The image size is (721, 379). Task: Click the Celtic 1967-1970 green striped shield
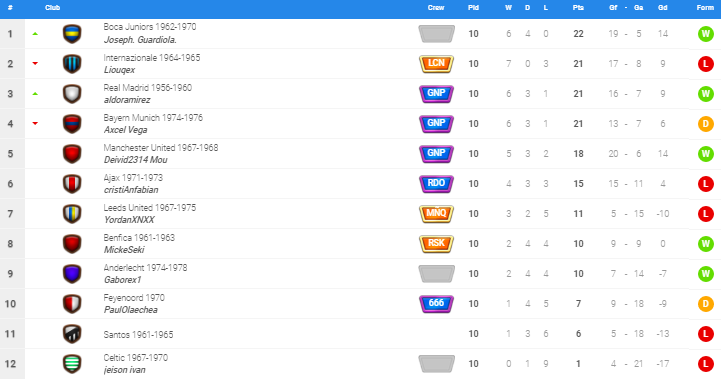pyautogui.click(x=72, y=364)
